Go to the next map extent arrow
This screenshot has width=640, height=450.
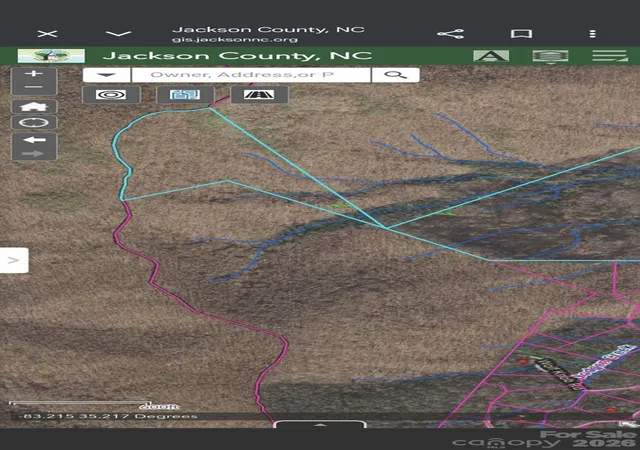[x=34, y=154]
